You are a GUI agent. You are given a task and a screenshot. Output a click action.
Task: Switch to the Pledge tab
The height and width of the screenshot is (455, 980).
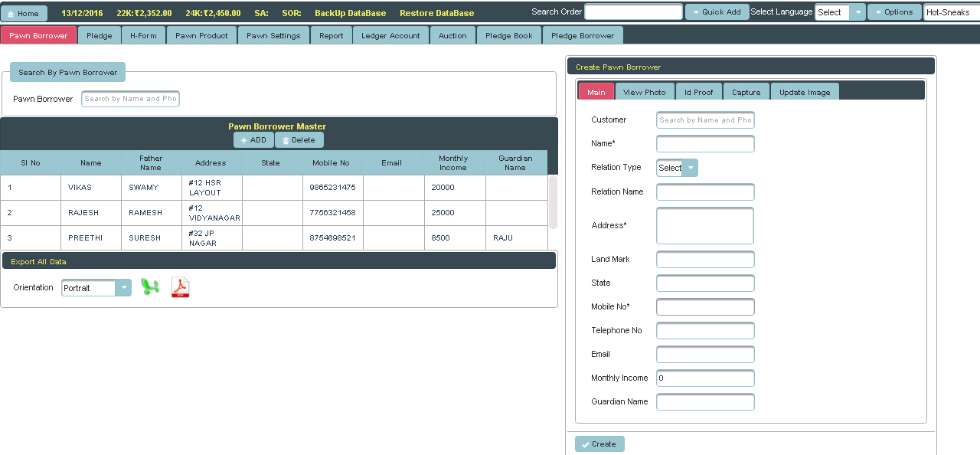coord(100,35)
